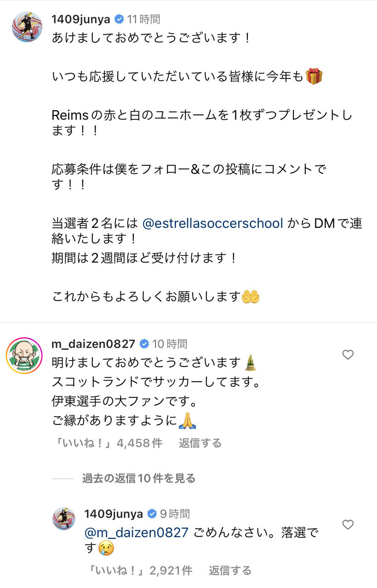Open @estrellasoccerschool mention link

pos(213,224)
